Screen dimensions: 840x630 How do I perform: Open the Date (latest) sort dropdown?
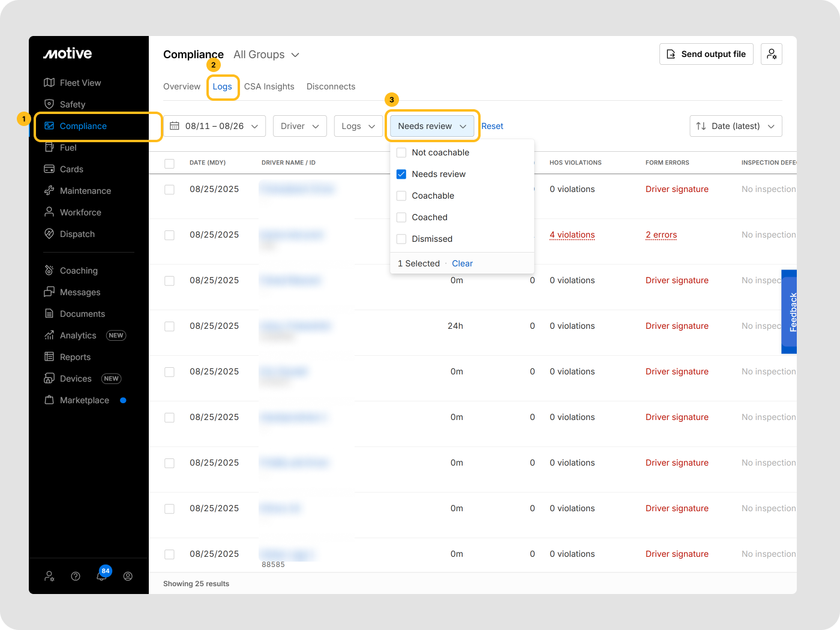736,126
